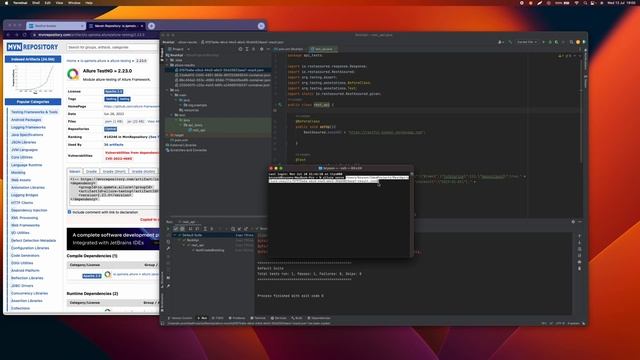The image size is (640, 360).
Task: Collapse the main folder in project tree
Action: [171, 95]
